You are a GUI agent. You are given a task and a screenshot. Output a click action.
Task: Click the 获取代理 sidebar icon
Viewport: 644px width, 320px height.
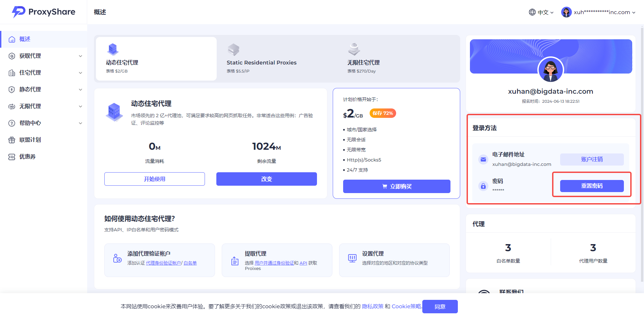click(x=12, y=56)
